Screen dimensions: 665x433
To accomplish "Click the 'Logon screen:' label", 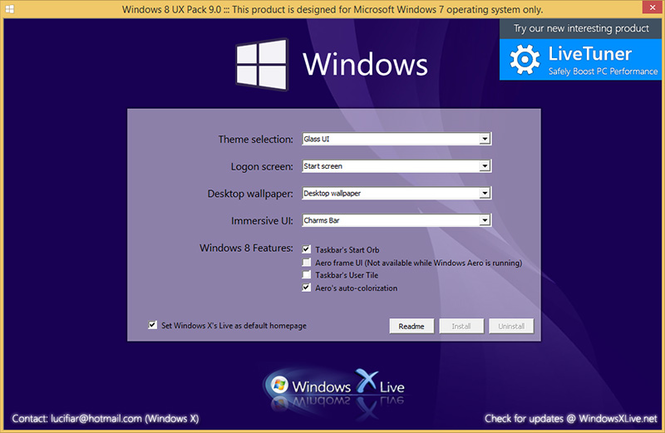I will [262, 167].
